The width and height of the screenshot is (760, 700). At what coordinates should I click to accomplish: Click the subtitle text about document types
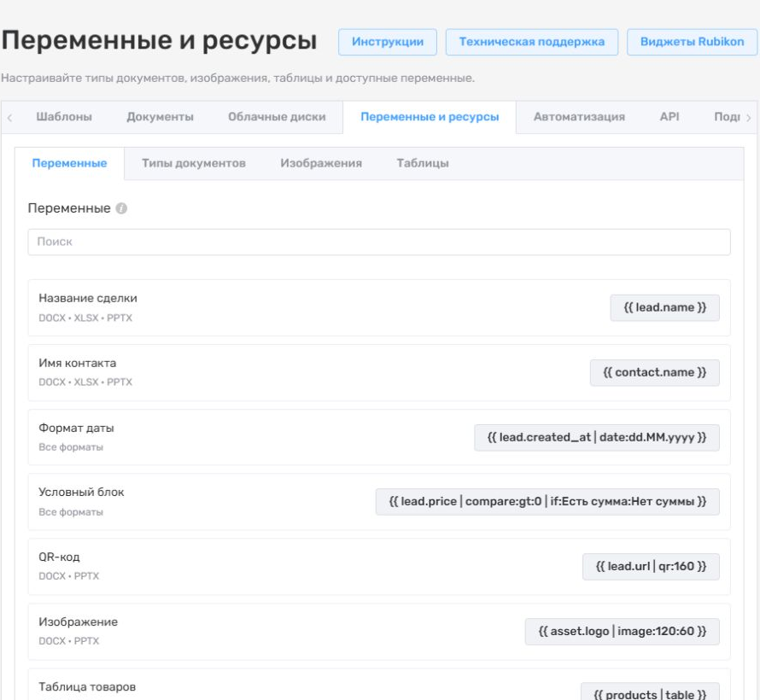(237, 78)
